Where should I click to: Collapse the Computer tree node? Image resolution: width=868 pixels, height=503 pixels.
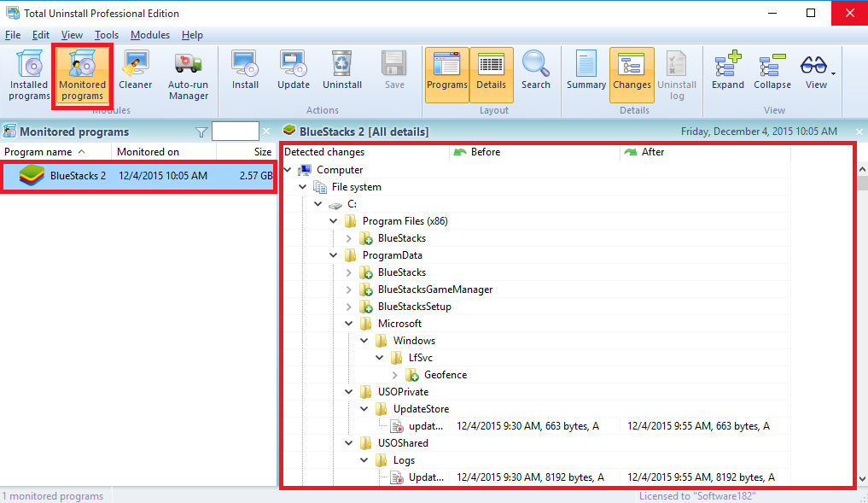288,169
